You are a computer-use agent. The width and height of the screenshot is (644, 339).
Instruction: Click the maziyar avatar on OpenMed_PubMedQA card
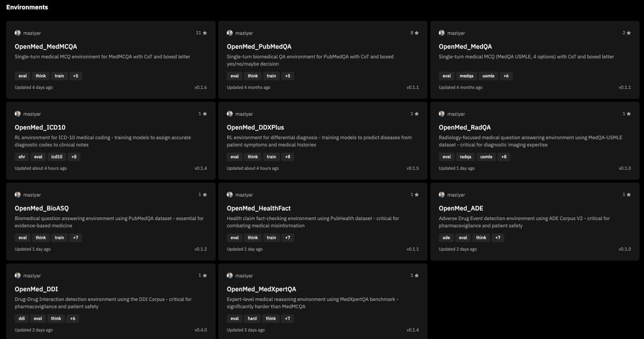click(230, 33)
